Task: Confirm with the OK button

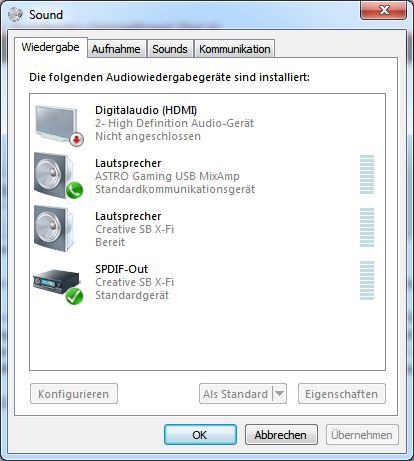Action: 200,435
